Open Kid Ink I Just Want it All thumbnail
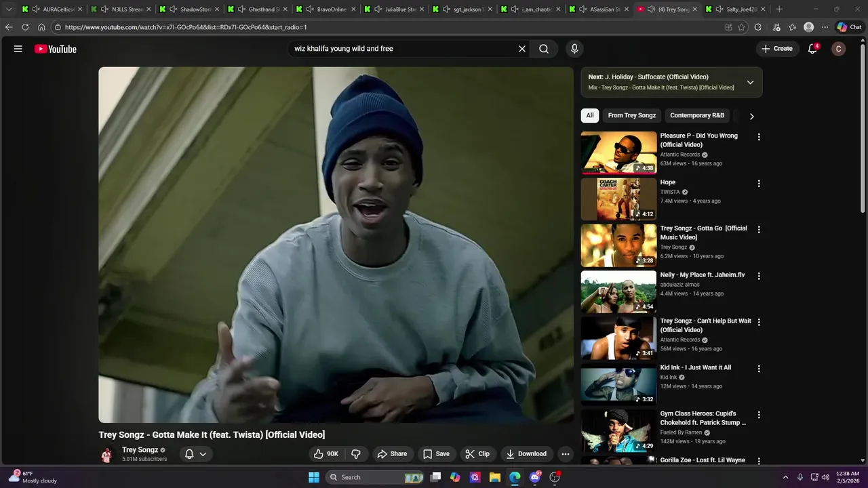 tap(618, 384)
